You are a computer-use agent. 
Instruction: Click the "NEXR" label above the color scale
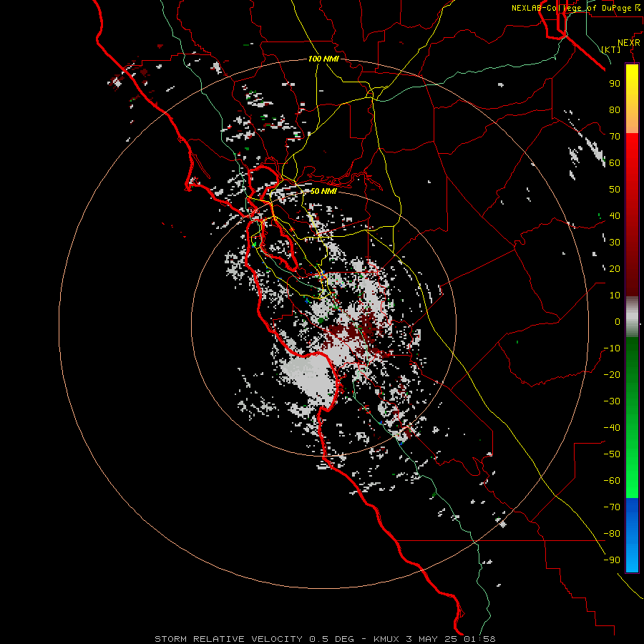629,43
